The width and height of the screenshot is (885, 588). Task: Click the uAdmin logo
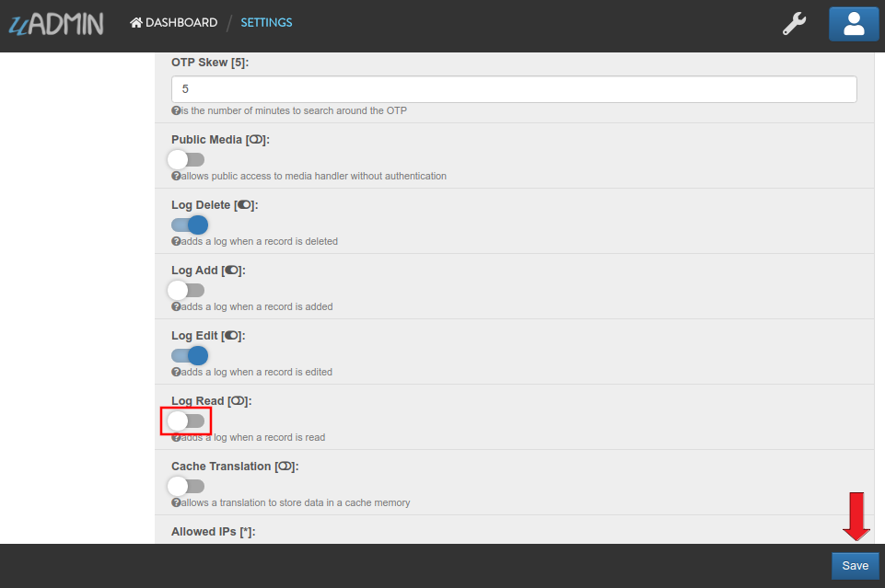pos(56,24)
